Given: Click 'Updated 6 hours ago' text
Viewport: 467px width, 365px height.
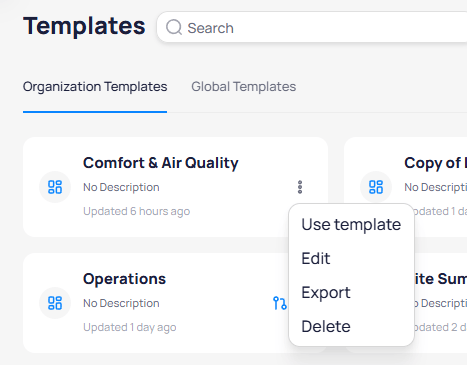Looking at the screenshot, I should point(137,211).
